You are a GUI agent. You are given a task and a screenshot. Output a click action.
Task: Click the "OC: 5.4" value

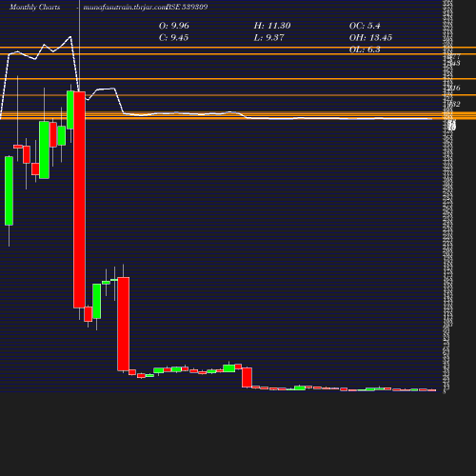pos(365,26)
